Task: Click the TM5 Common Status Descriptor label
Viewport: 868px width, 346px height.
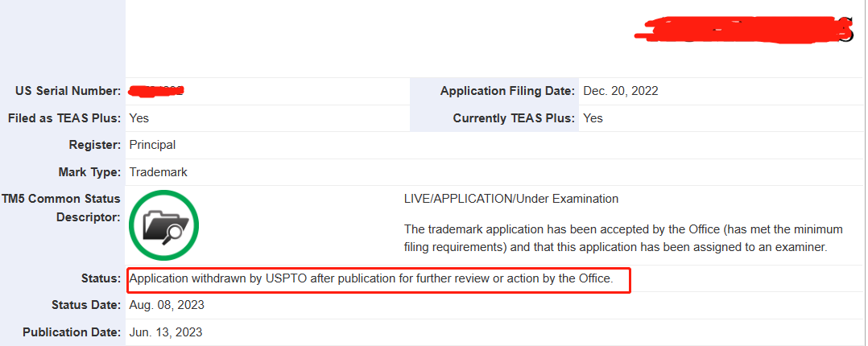Action: (x=68, y=208)
